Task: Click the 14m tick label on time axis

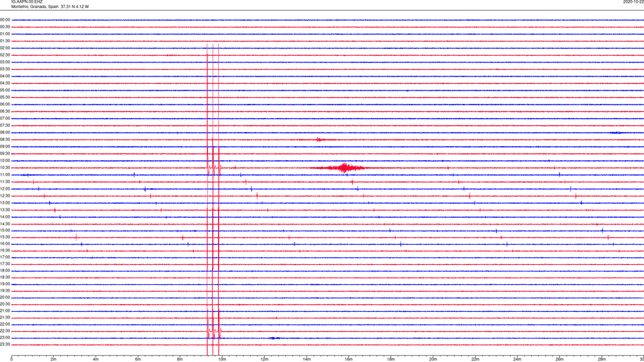Action: click(x=307, y=359)
